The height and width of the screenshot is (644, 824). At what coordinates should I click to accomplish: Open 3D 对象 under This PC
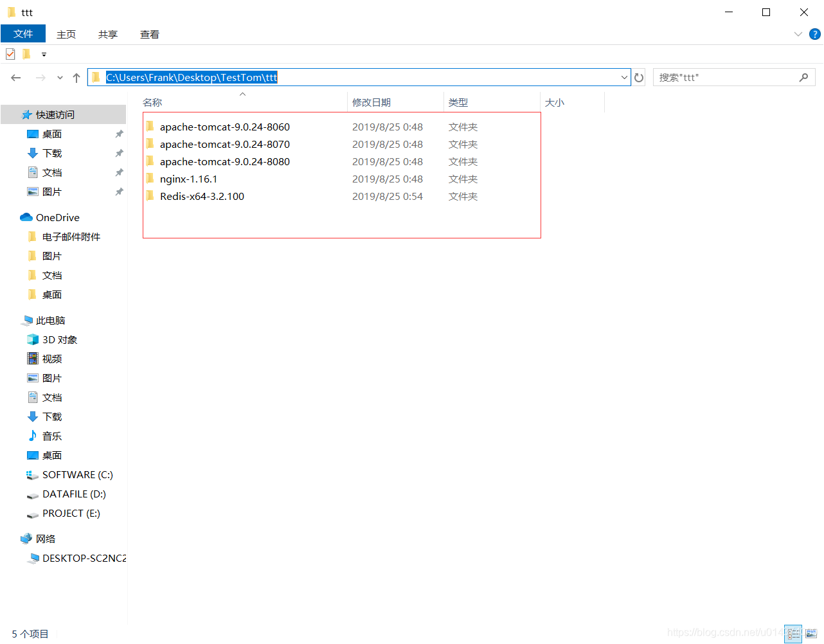pos(59,339)
